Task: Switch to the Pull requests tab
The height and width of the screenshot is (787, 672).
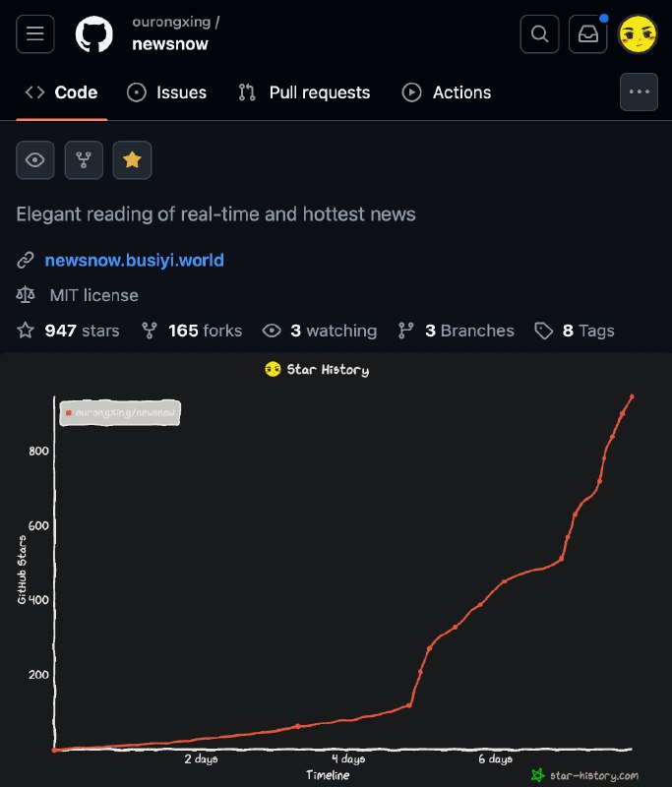Action: (304, 92)
